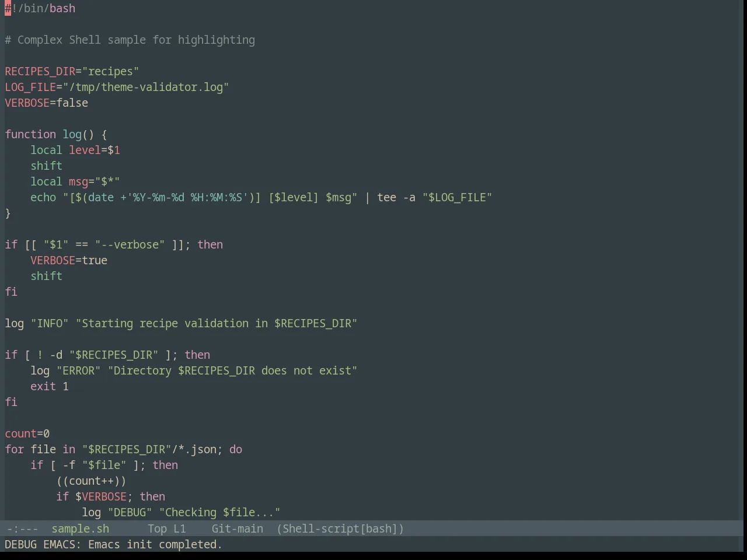
Task: Click the "$LOG_FILE" string on the echo line
Action: point(458,197)
